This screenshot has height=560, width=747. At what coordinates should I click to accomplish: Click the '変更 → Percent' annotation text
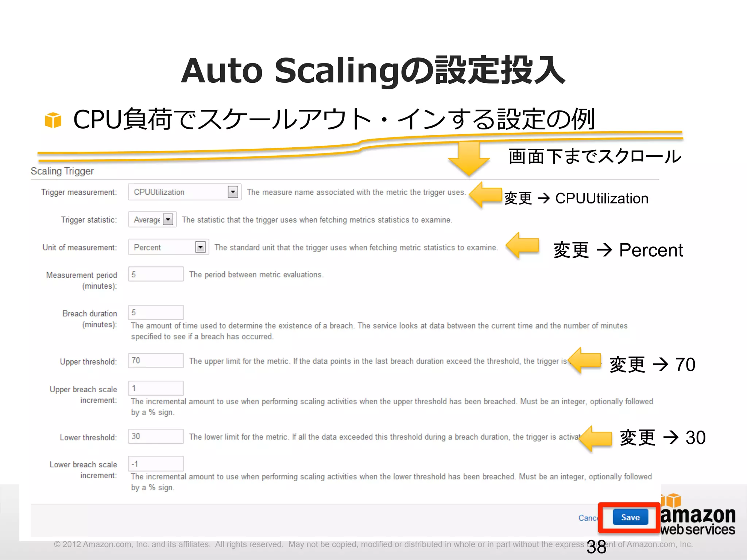[x=618, y=250]
